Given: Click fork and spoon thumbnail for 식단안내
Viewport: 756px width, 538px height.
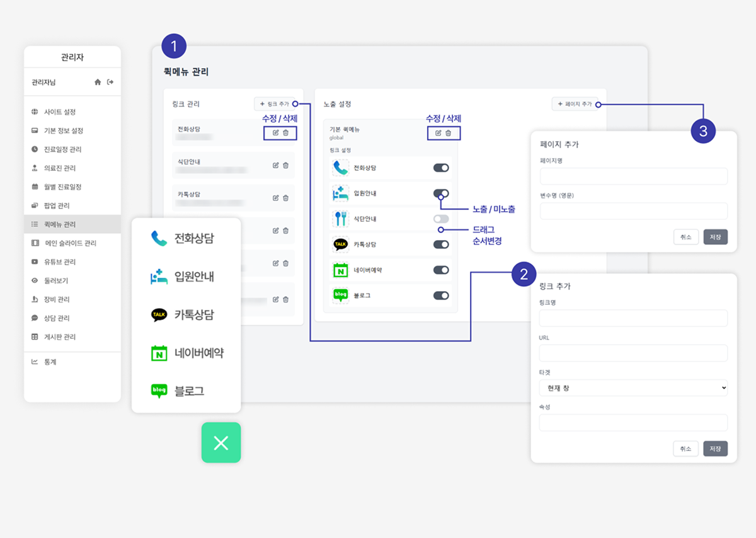Looking at the screenshot, I should (x=341, y=219).
